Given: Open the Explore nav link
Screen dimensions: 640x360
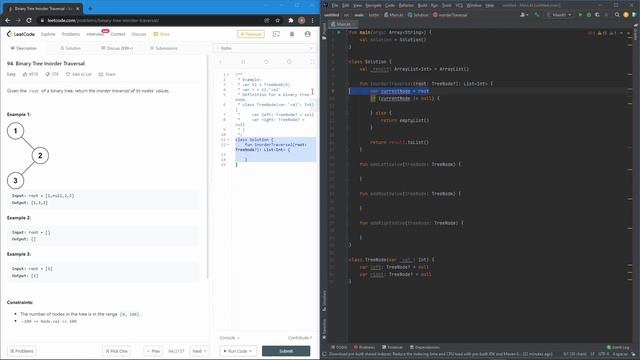Looking at the screenshot, I should (48, 34).
